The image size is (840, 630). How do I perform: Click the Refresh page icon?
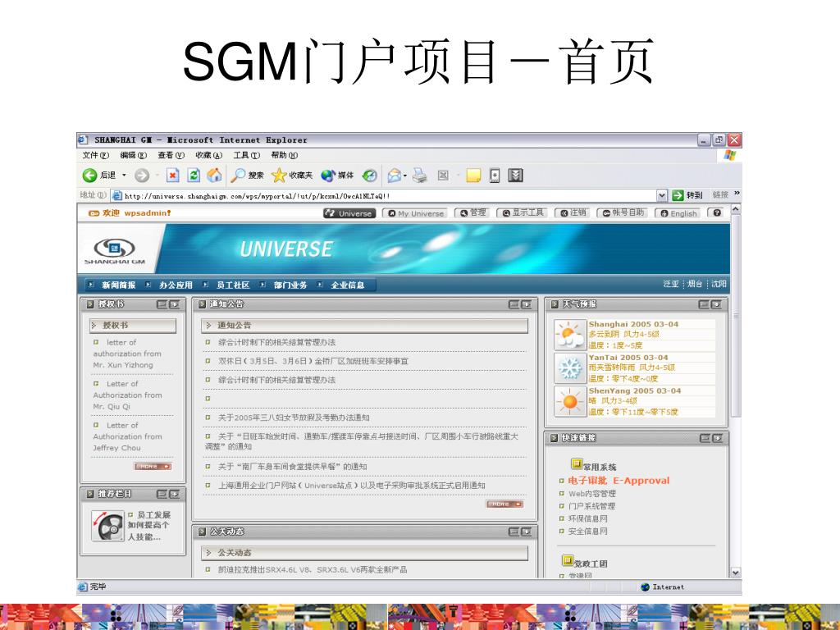194,176
